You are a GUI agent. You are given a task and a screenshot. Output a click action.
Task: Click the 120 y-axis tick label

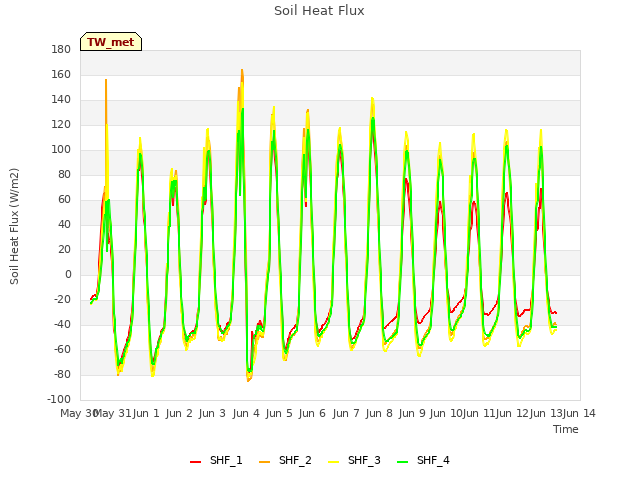click(61, 124)
